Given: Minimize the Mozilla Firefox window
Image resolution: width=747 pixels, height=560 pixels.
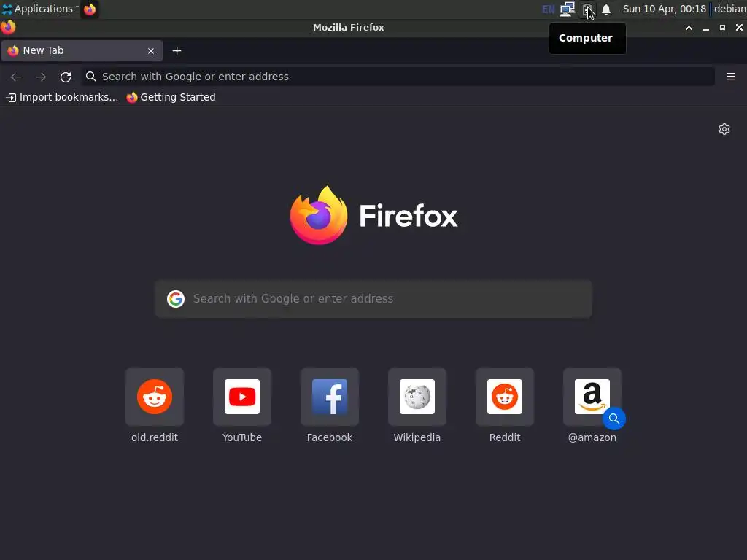Looking at the screenshot, I should point(705,28).
